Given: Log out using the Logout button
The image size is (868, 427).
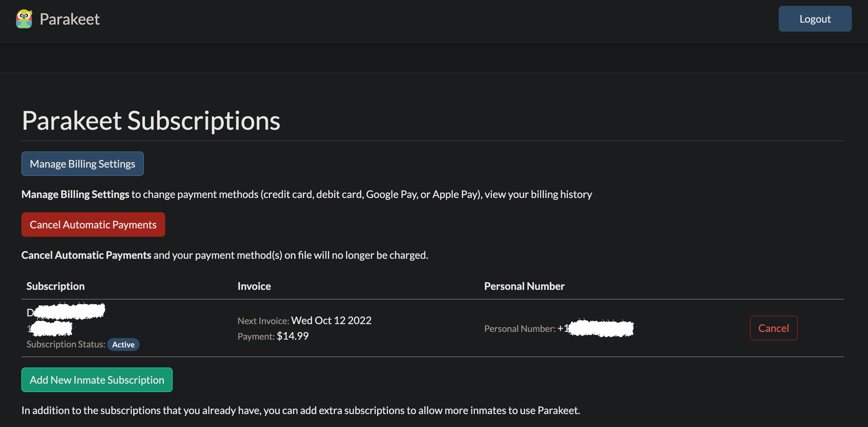Looking at the screenshot, I should (x=815, y=18).
